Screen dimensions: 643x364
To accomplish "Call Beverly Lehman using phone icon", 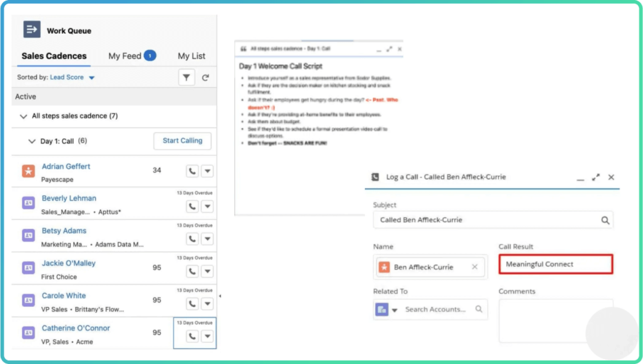I will (192, 206).
